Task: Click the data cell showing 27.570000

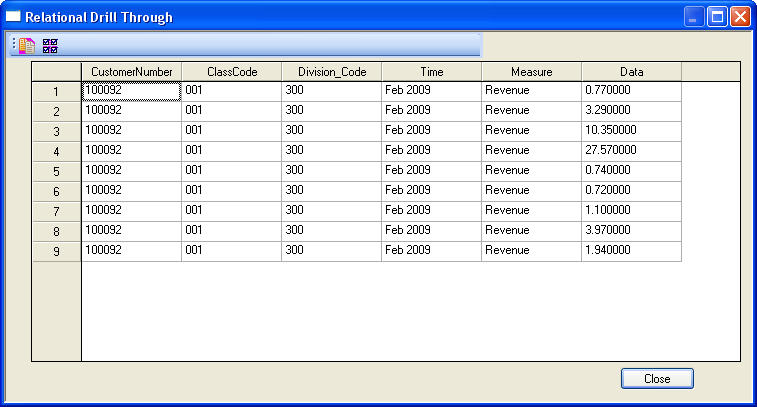Action: (631, 150)
